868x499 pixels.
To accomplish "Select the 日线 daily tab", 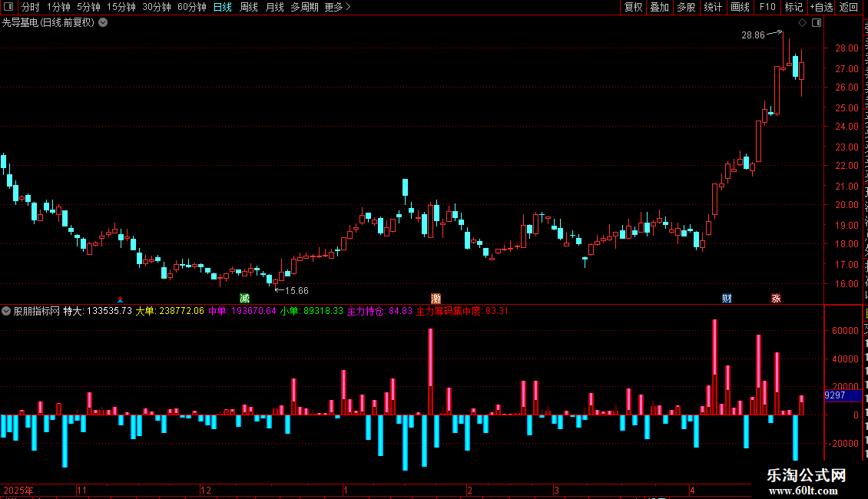I will [x=223, y=7].
